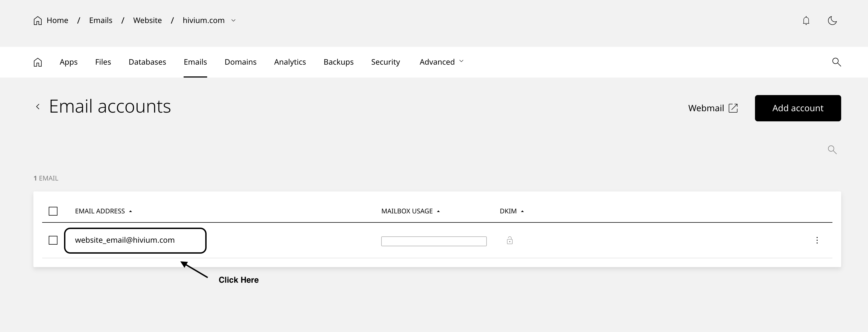
Task: Click the navigation bar search icon
Action: click(x=836, y=62)
